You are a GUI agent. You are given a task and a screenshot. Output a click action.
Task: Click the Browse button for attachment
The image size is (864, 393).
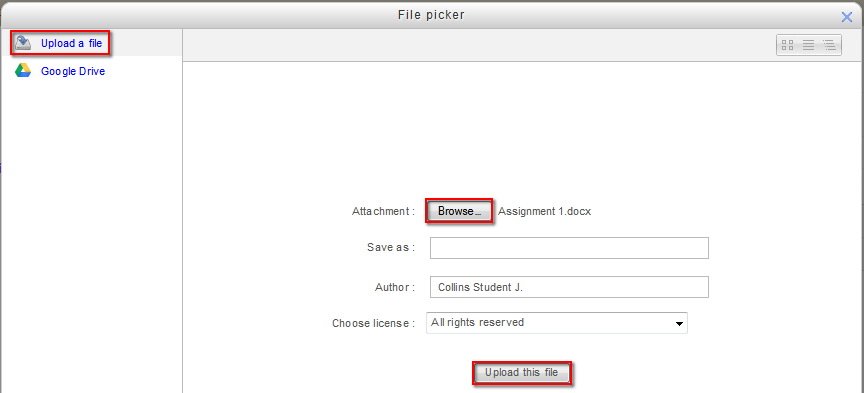point(459,211)
